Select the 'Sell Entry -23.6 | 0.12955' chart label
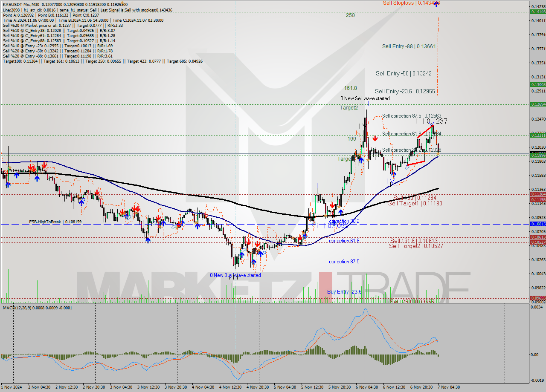The width and height of the screenshot is (546, 392). click(405, 91)
